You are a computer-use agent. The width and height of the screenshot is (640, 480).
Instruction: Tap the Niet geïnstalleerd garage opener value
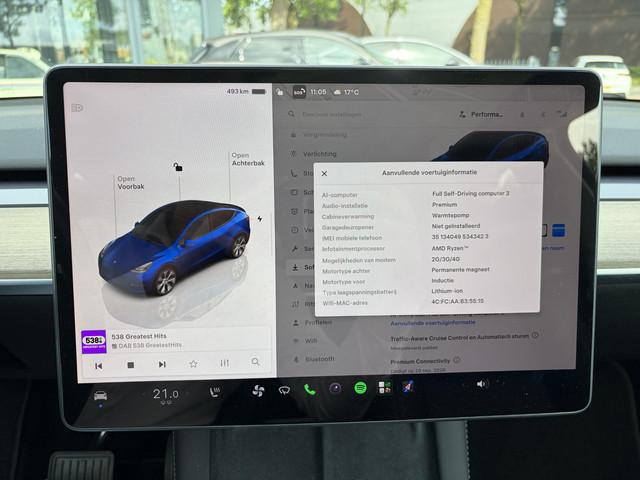click(x=456, y=226)
